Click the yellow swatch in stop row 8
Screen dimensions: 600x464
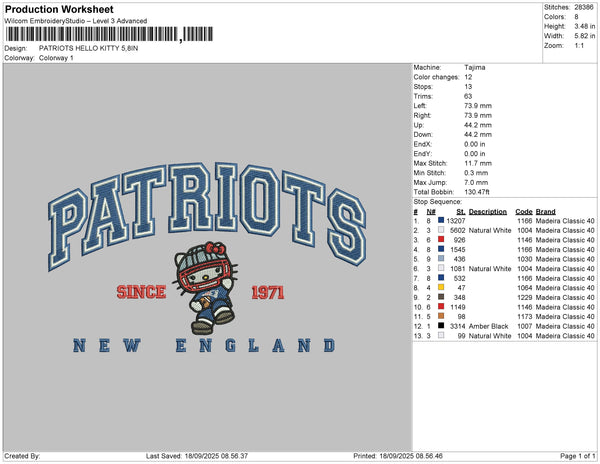click(x=441, y=287)
